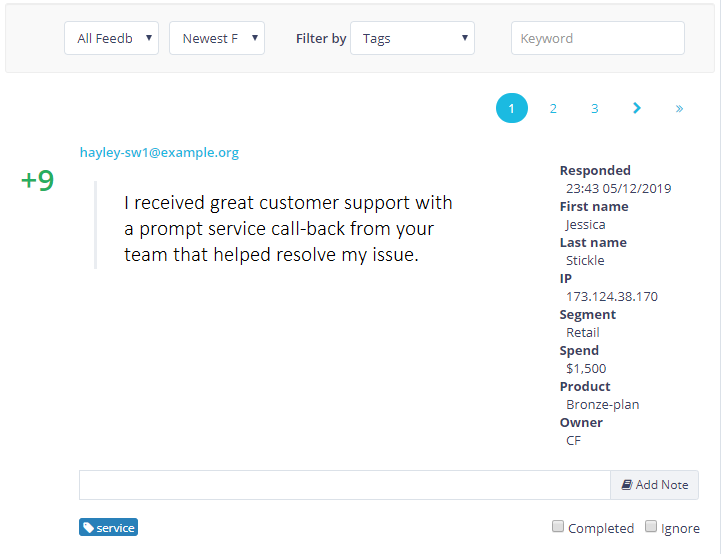Go to page 2
This screenshot has width=721, height=554.
[553, 109]
